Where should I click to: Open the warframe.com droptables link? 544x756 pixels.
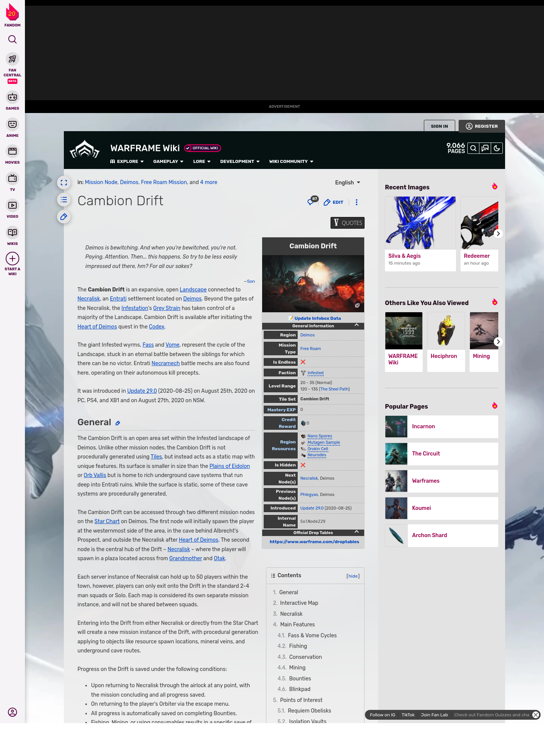[314, 542]
